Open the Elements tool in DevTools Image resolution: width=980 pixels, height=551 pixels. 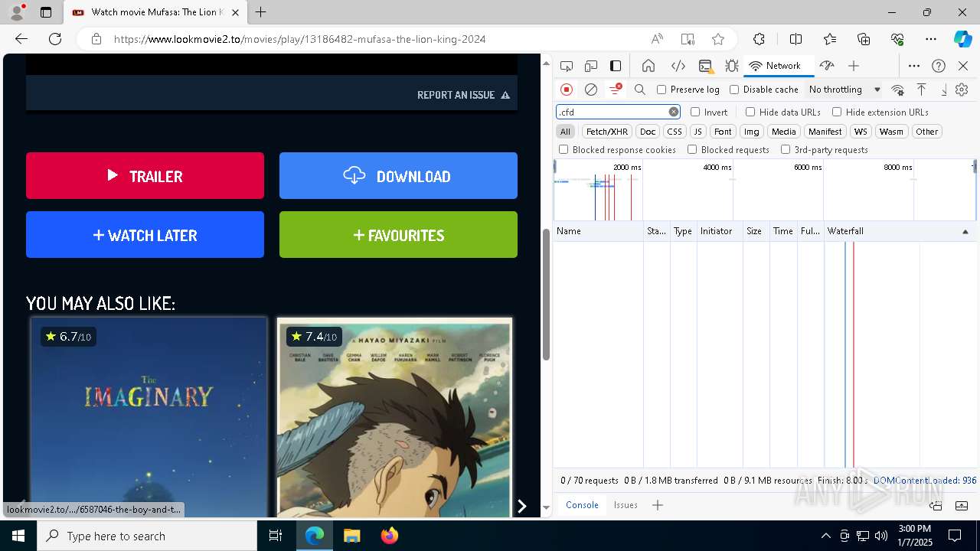(x=678, y=66)
